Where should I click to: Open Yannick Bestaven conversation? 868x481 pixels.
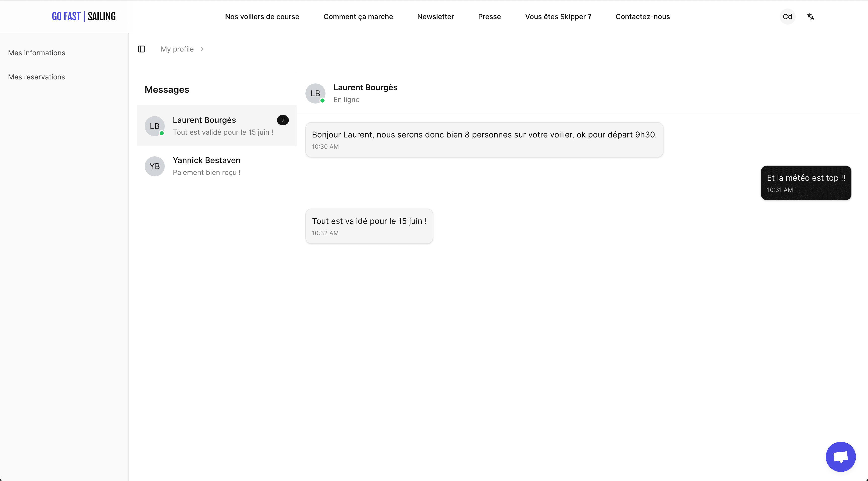coord(206,166)
